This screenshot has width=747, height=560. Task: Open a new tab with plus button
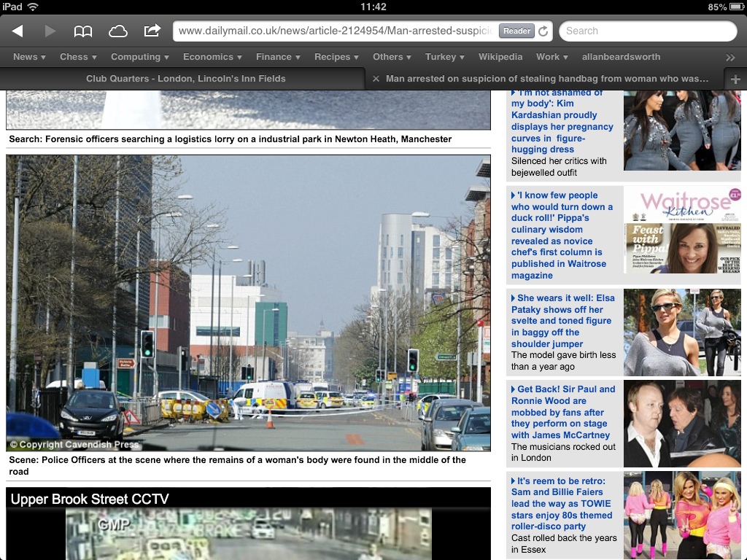click(735, 79)
